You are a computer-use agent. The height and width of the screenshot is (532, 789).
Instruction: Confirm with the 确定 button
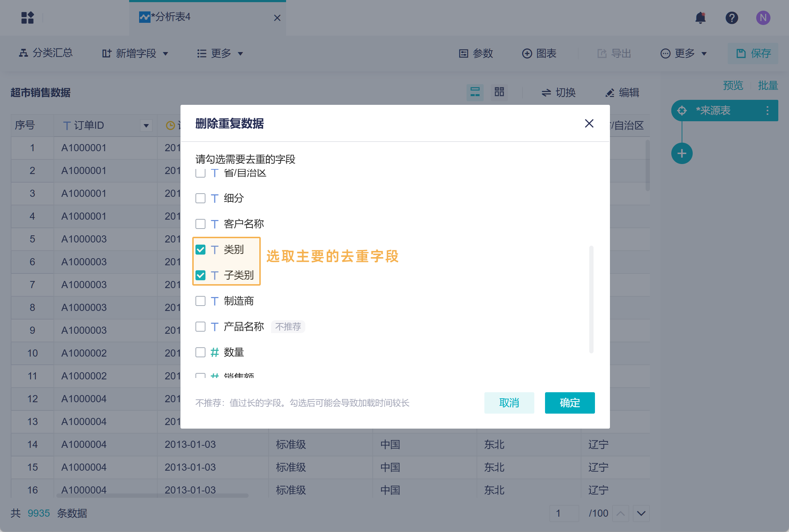click(569, 403)
